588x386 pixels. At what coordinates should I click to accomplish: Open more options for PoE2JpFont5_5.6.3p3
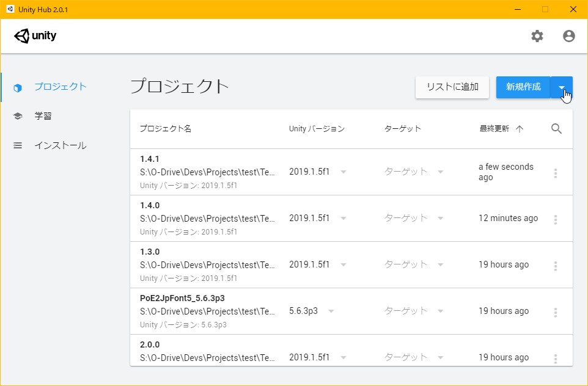click(556, 313)
